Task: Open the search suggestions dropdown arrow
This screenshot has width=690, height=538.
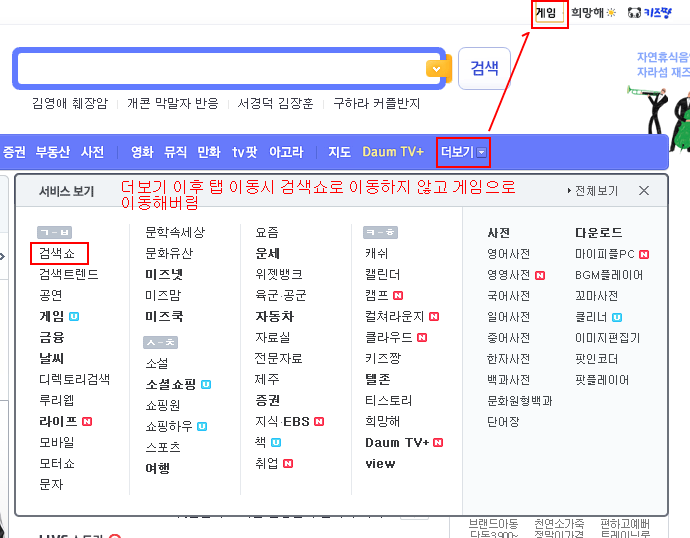Action: tap(436, 69)
